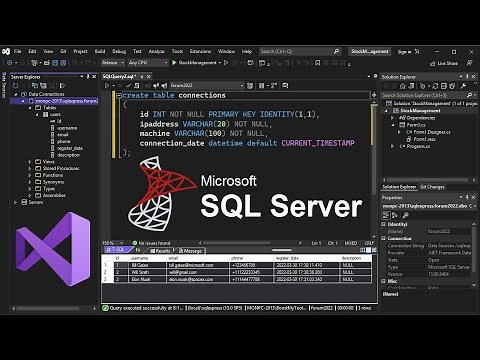Image resolution: width=480 pixels, height=360 pixels.
Task: Click the Search (Ctrl+Q) box
Action: pyautogui.click(x=299, y=51)
